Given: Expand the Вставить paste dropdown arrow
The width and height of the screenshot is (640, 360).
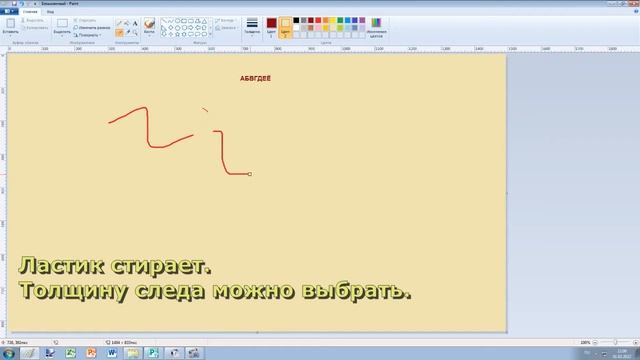Looking at the screenshot, I should 11,36.
